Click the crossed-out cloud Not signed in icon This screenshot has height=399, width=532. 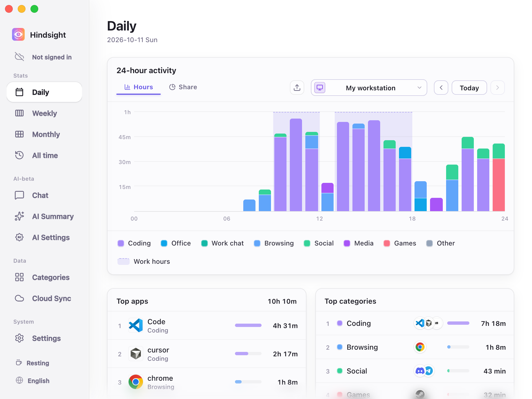[19, 57]
